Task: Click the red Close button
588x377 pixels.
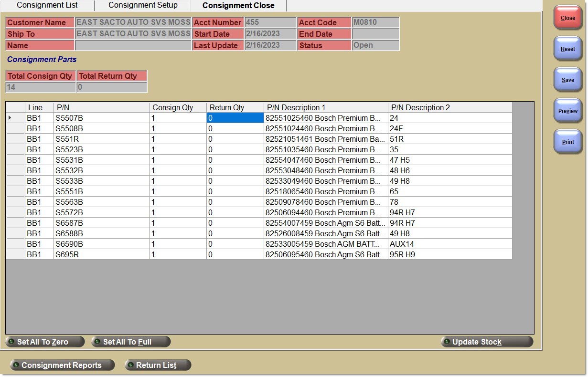Action: click(567, 18)
